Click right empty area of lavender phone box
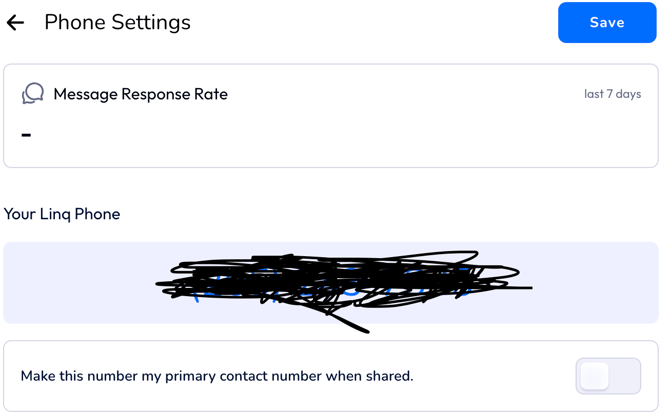 coord(600,283)
